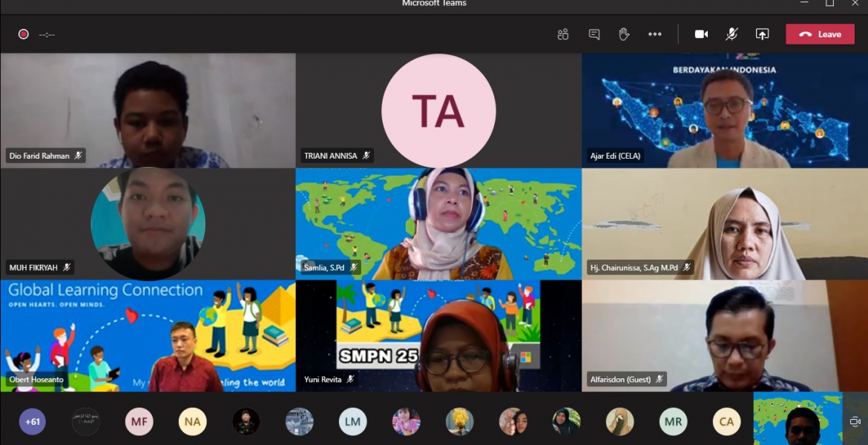This screenshot has width=868, height=445.
Task: Click muted mic icon by Alfarisdon (Guest)
Action: pos(659,380)
